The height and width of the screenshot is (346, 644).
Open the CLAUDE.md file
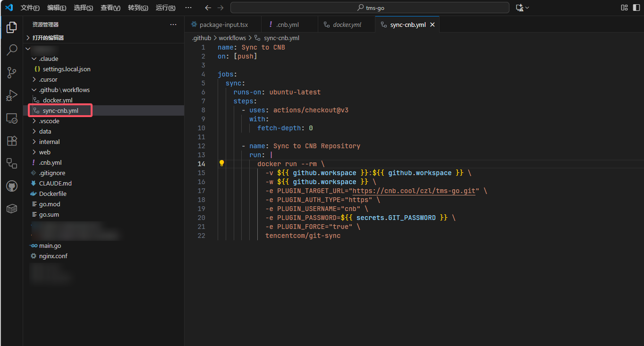pyautogui.click(x=103, y=183)
